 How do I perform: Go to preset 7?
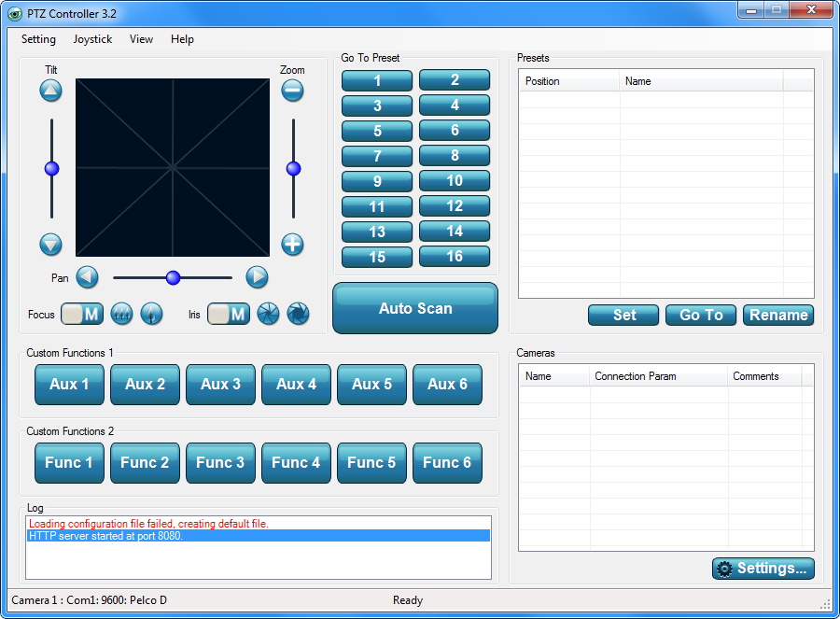tap(377, 156)
